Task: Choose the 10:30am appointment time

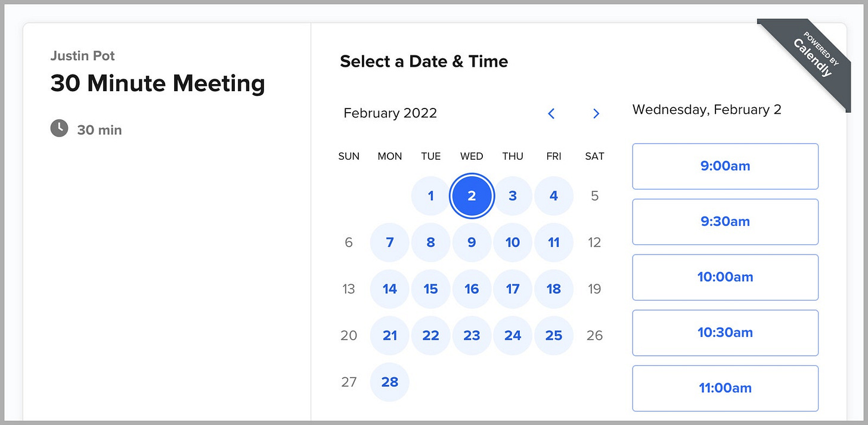Action: tap(725, 333)
